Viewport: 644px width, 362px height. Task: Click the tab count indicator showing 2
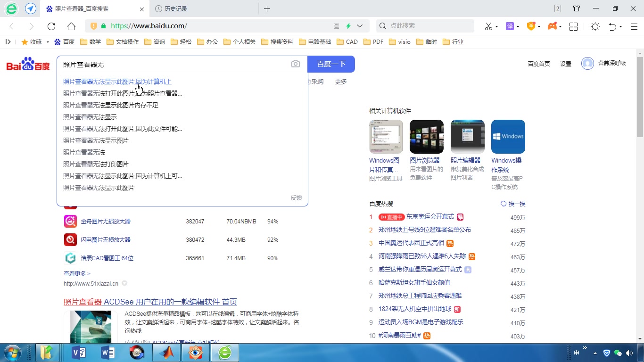(558, 8)
